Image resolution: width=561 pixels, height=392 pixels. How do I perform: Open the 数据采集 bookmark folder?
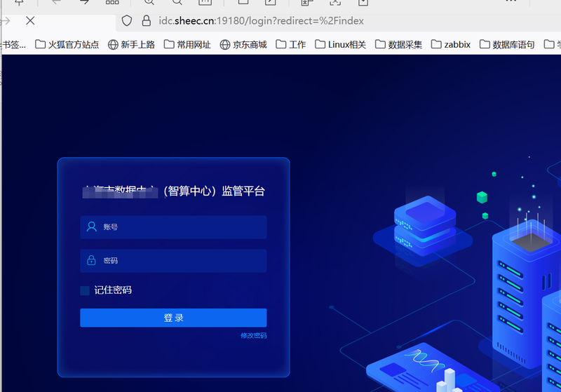point(398,44)
